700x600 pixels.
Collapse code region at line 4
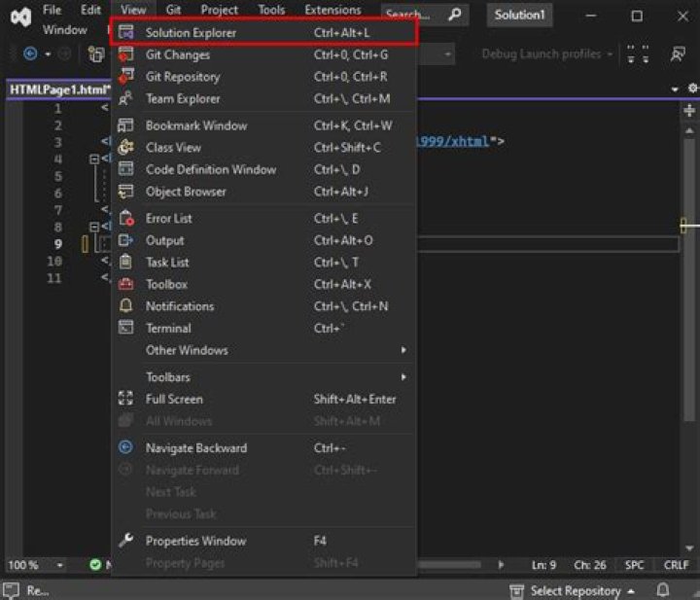click(93, 159)
